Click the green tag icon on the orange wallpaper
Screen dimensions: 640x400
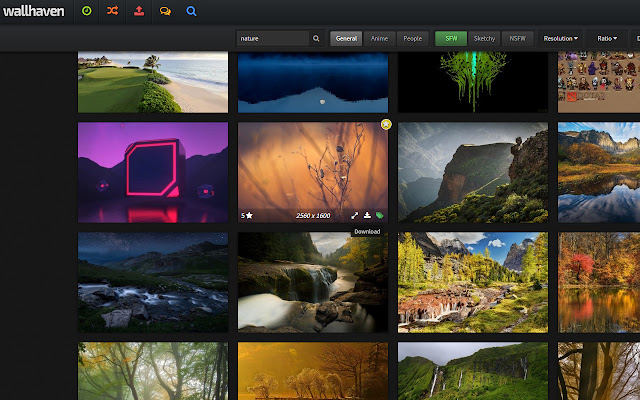(380, 215)
